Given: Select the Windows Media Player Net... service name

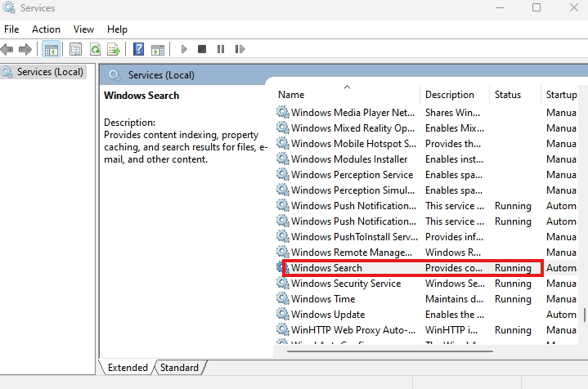Looking at the screenshot, I should click(x=352, y=113).
